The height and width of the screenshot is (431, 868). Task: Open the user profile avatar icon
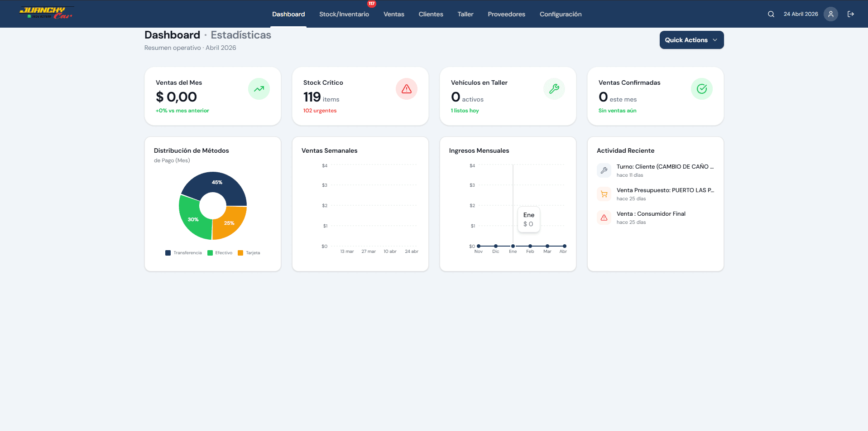click(x=831, y=14)
